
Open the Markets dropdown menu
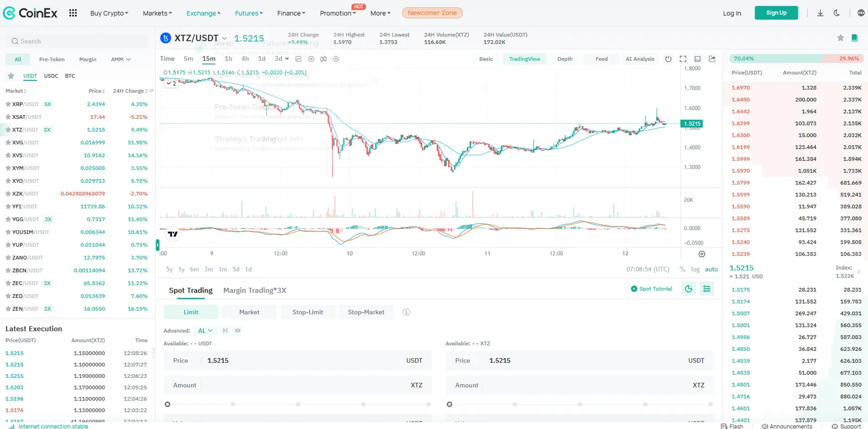click(157, 13)
